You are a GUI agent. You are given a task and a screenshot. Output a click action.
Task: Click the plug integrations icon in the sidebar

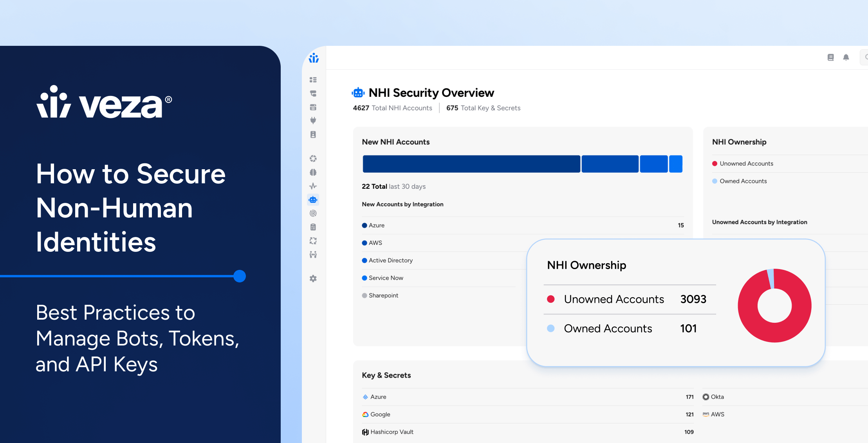point(313,120)
